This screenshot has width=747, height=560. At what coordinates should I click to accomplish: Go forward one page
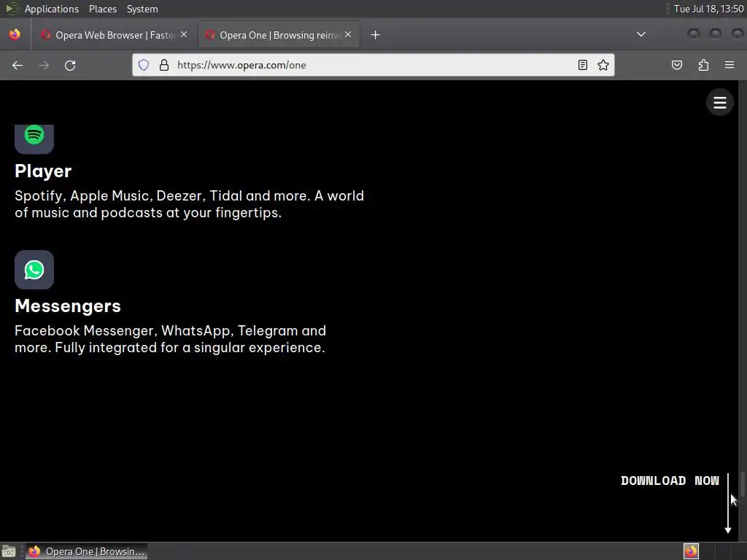pos(44,65)
